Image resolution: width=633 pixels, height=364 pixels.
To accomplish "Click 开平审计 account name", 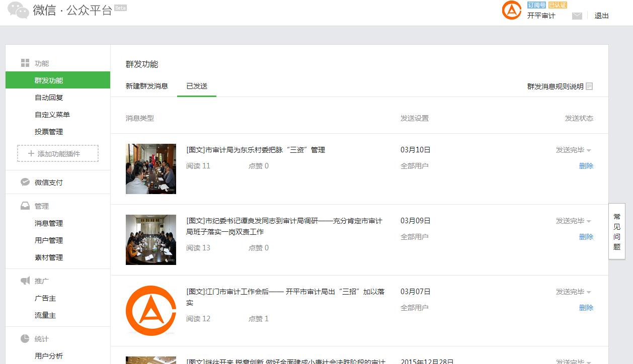I will (541, 16).
